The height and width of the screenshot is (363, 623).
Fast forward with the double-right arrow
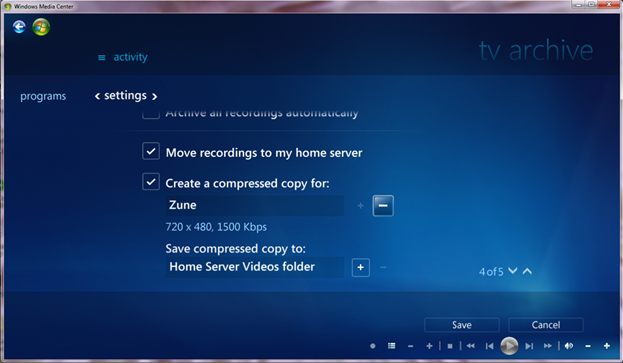tap(548, 346)
